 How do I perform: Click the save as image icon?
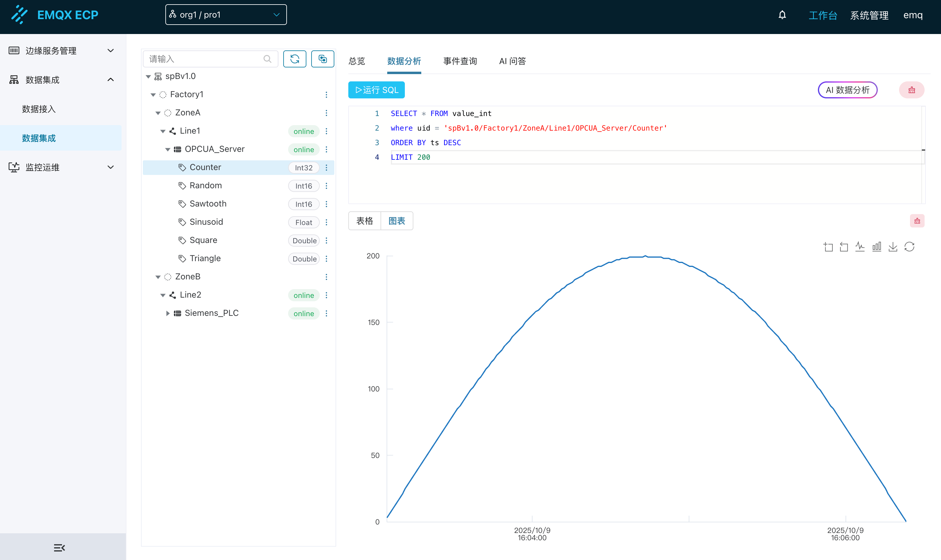click(893, 247)
